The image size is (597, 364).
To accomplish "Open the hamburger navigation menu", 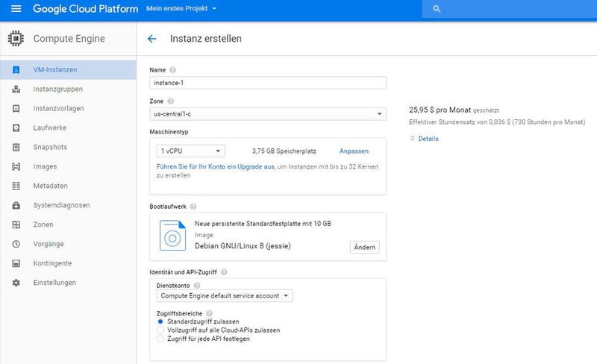I will click(16, 8).
